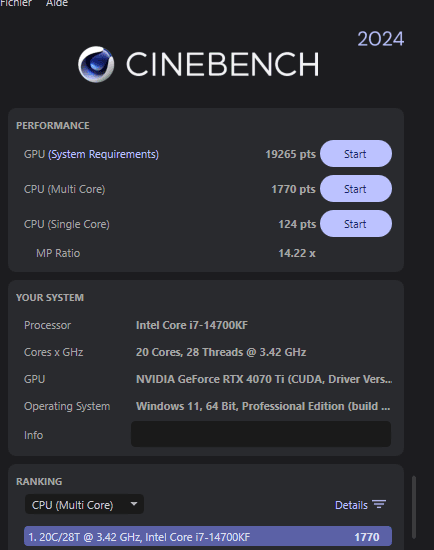Screen dimensions: 434x550
Task: Click the PERFORMANCE section heading
Action: (x=53, y=126)
